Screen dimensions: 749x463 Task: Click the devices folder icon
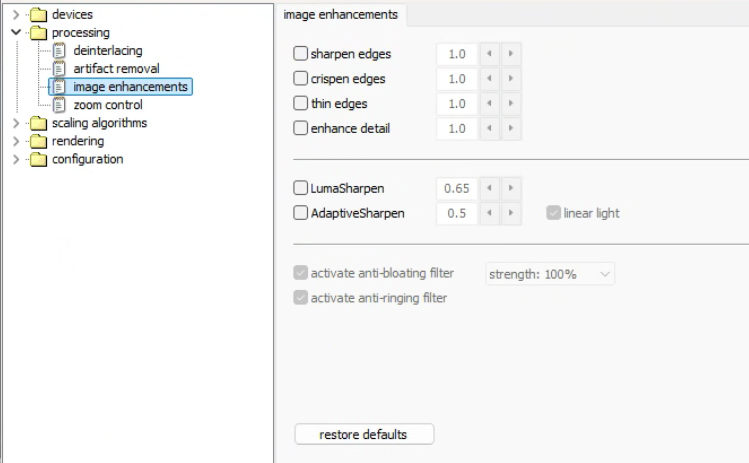pyautogui.click(x=39, y=15)
